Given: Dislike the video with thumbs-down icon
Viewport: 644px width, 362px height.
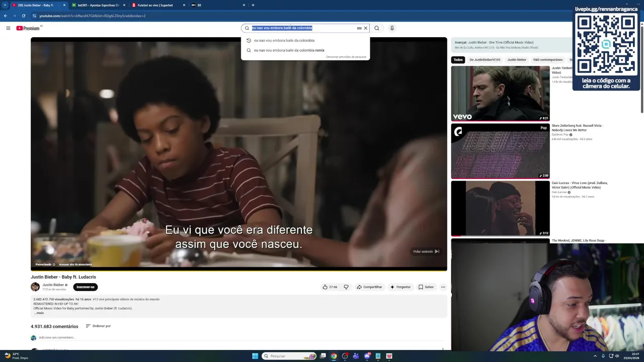Looking at the screenshot, I should [346, 287].
